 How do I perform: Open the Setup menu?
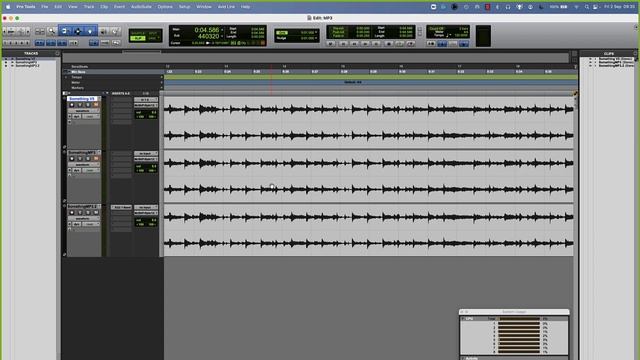click(184, 7)
